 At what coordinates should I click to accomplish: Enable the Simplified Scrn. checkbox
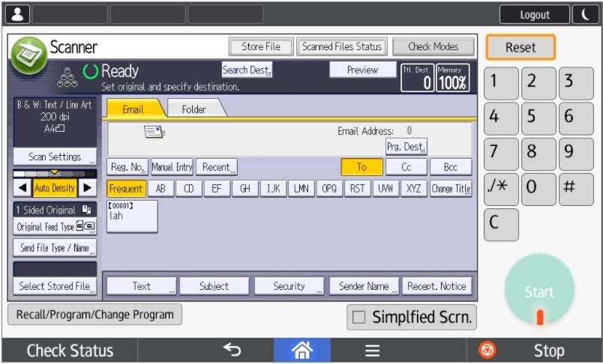(x=359, y=317)
